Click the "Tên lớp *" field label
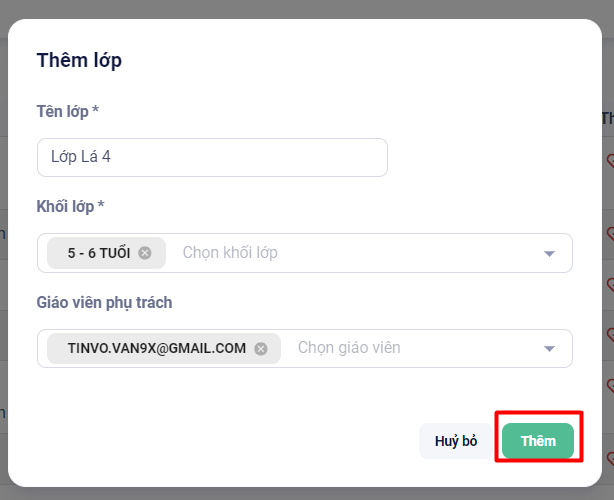Viewport: 614px width, 500px height. point(67,111)
